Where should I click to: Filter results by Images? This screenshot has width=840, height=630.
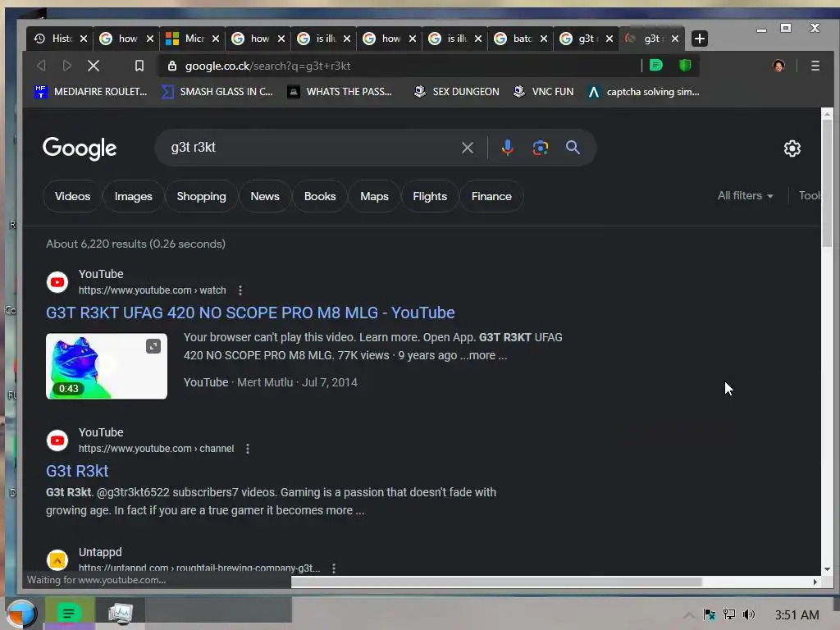[134, 196]
